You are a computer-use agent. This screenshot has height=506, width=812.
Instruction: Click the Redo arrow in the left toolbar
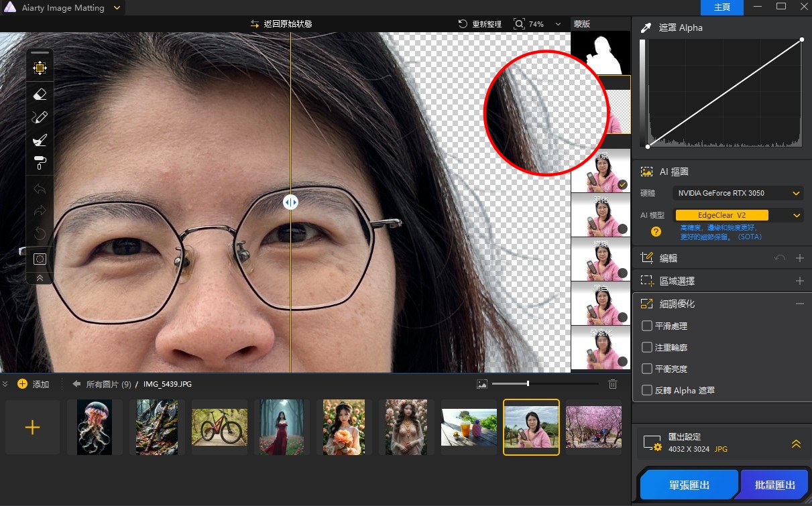(40, 211)
